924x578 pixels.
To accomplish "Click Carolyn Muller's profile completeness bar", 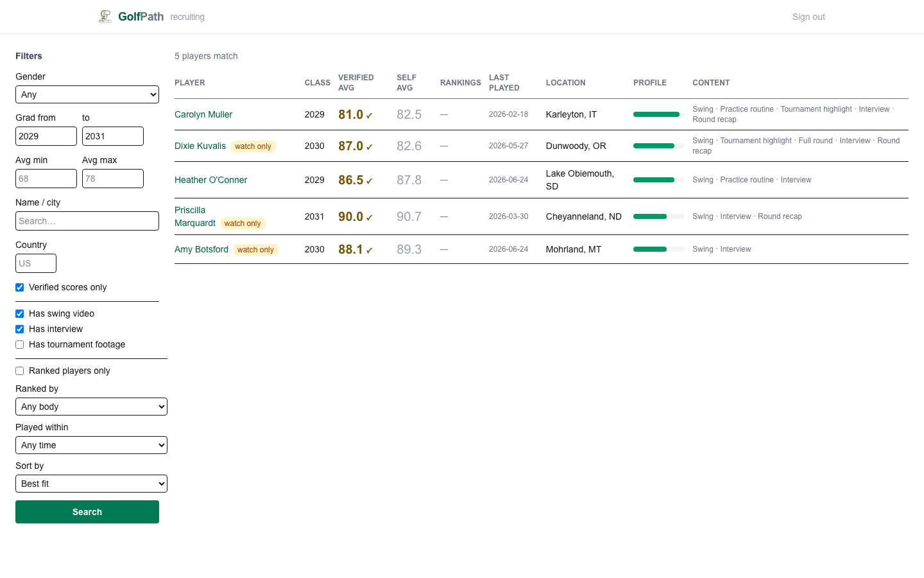I will click(659, 114).
